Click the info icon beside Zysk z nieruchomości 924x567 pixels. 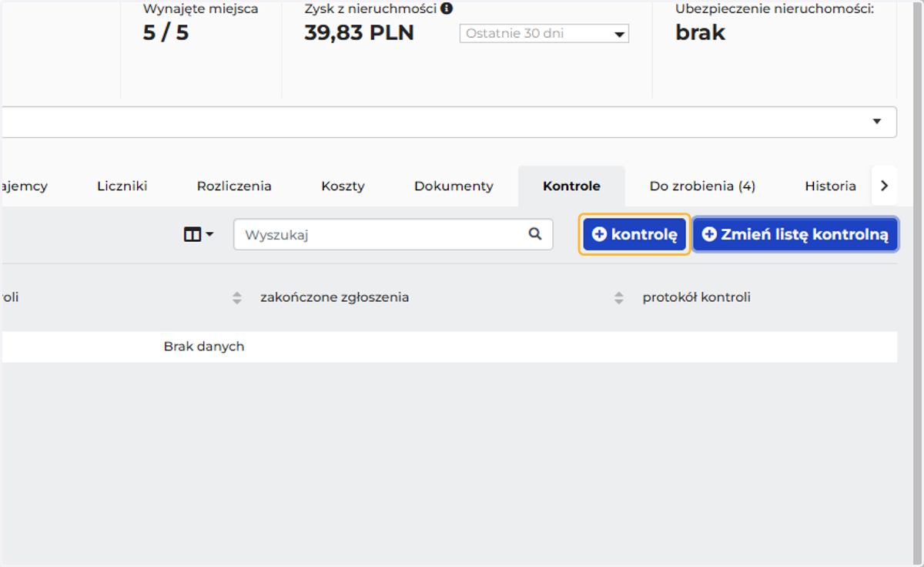coord(447,9)
